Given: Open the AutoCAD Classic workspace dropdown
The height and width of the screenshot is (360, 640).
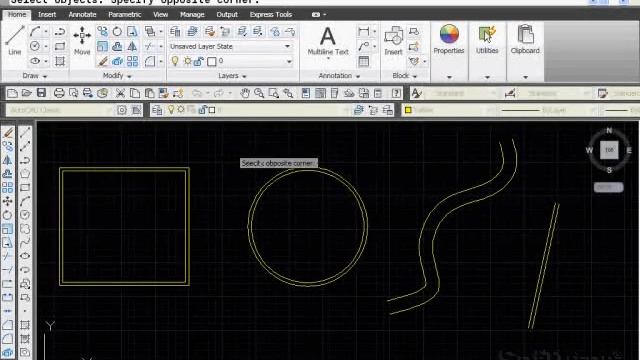Looking at the screenshot, I should (x=109, y=110).
